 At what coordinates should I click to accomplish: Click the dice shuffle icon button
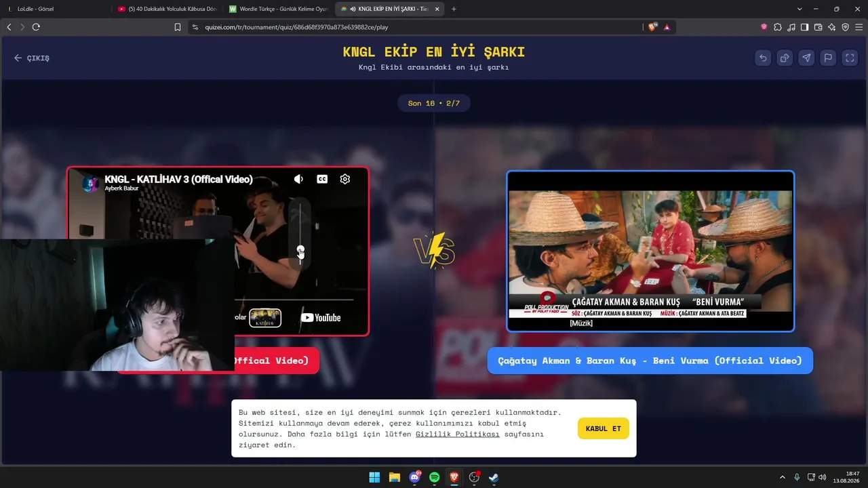click(x=785, y=58)
